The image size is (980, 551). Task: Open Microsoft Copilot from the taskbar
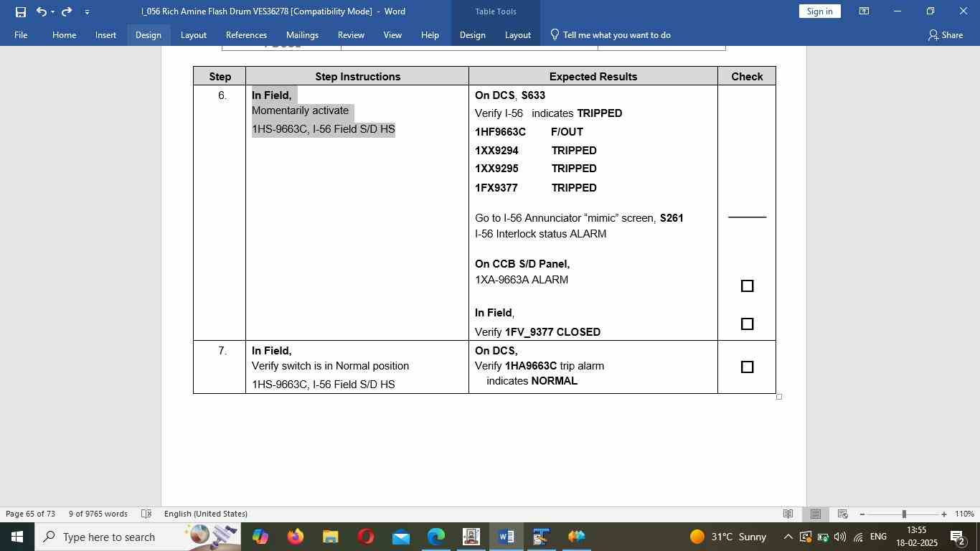[x=260, y=537]
